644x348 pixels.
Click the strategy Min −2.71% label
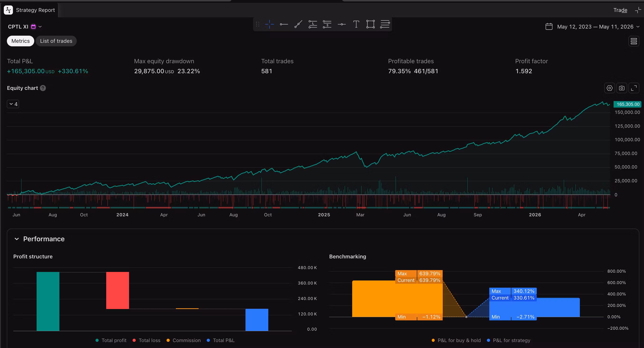click(513, 317)
